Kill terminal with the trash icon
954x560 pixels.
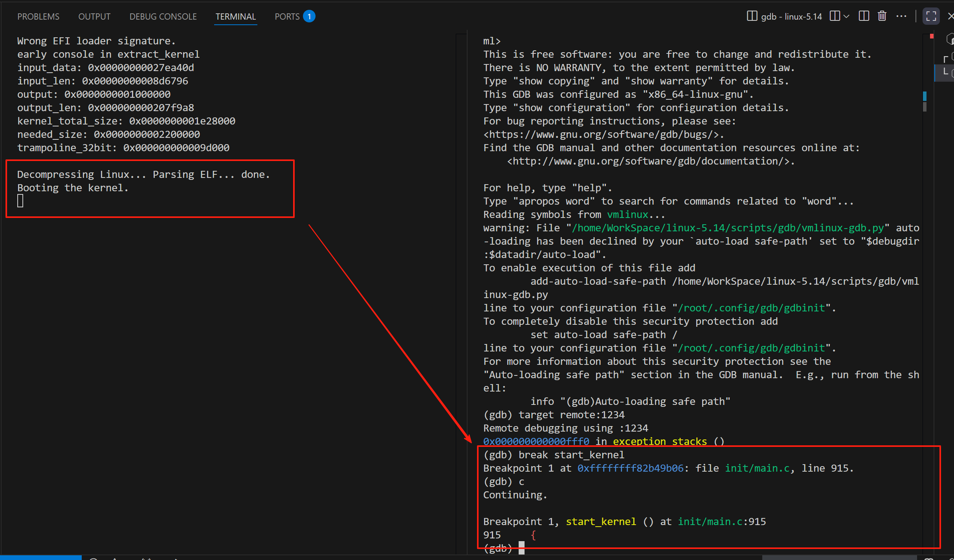pos(882,16)
